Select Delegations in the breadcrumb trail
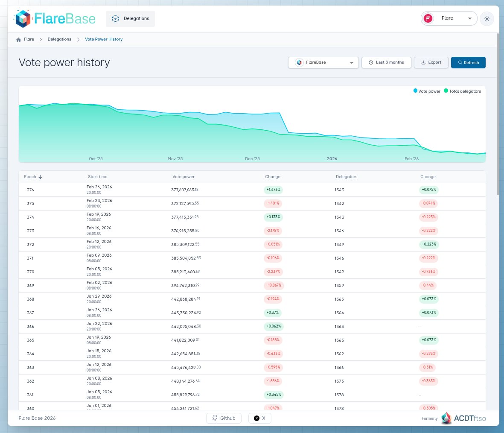The width and height of the screenshot is (504, 433). 59,39
